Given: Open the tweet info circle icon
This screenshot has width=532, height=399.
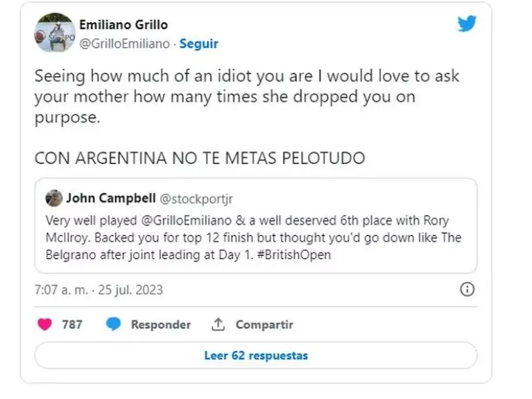Looking at the screenshot, I should tap(466, 290).
